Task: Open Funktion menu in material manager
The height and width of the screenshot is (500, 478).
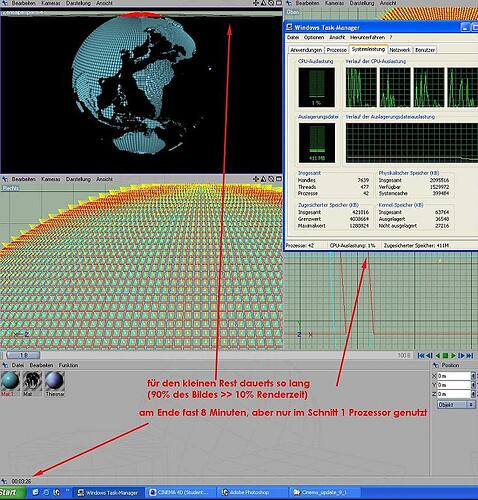Action: 68,365
